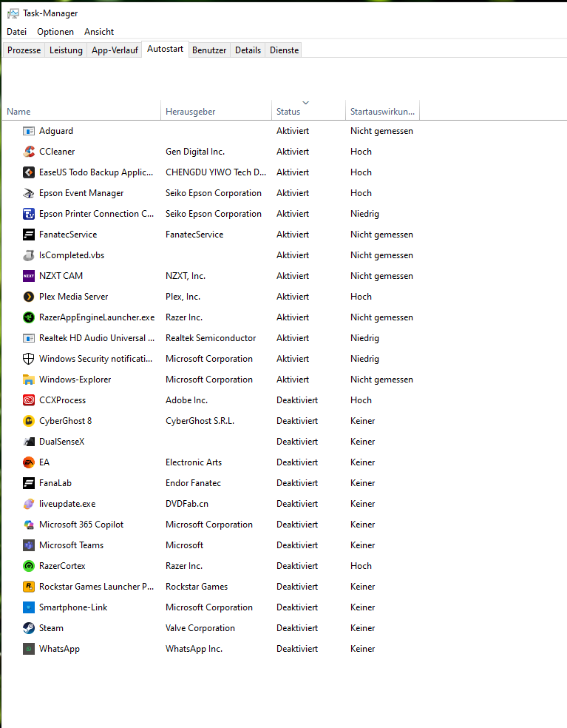Open the Datei menu
Screen dimensions: 567x728
(x=17, y=32)
